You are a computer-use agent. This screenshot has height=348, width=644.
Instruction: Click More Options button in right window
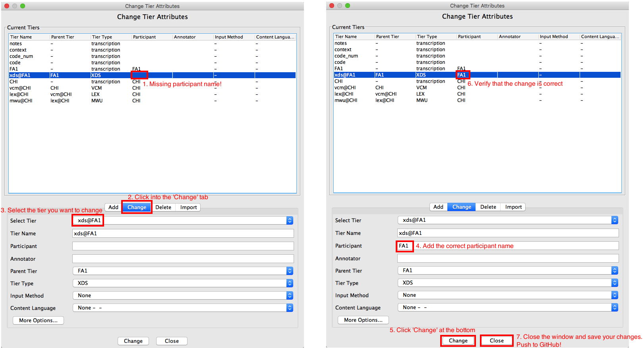pyautogui.click(x=363, y=320)
